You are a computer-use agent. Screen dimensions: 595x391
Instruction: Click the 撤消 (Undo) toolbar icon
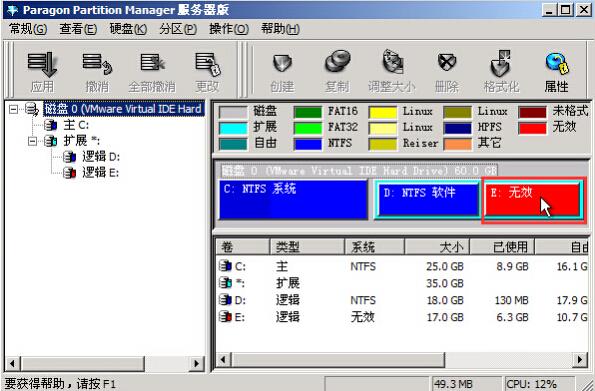coord(97,63)
